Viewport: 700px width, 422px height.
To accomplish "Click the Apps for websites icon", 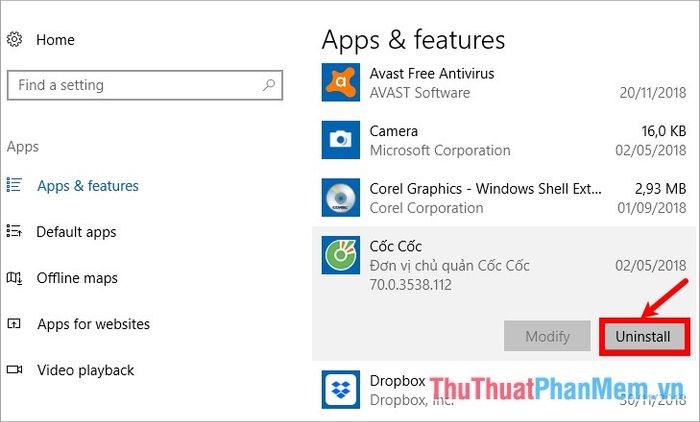I will click(14, 323).
